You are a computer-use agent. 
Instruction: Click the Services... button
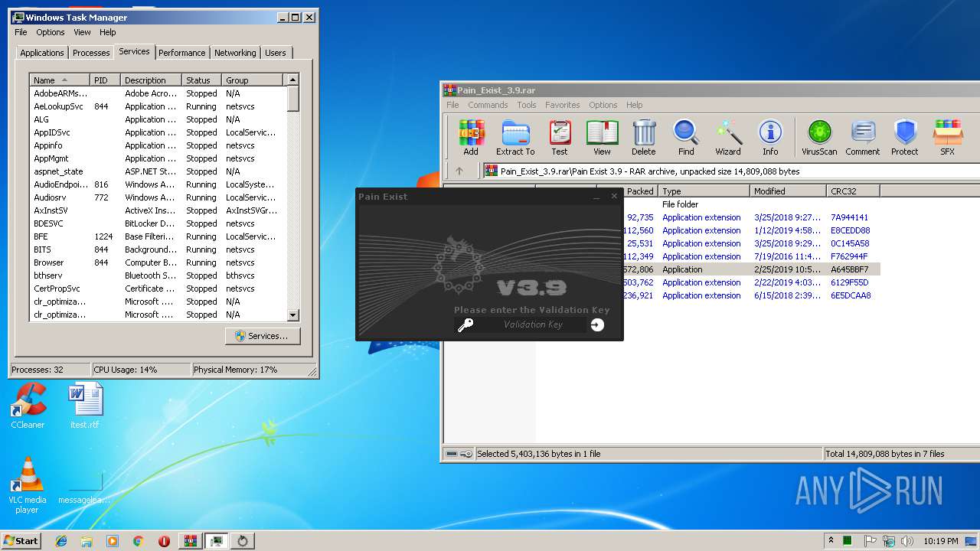[x=263, y=336]
